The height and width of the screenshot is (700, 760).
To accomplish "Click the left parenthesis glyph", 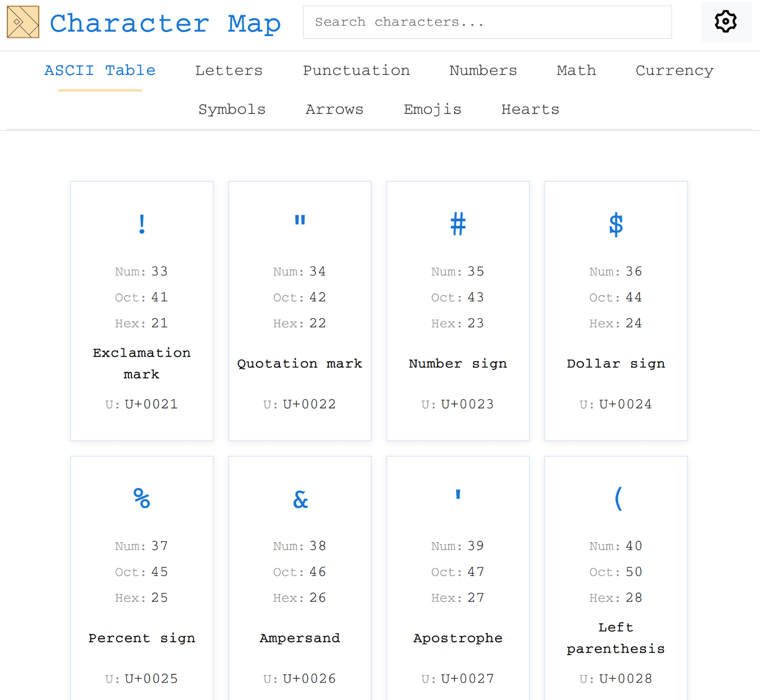I will point(618,498).
